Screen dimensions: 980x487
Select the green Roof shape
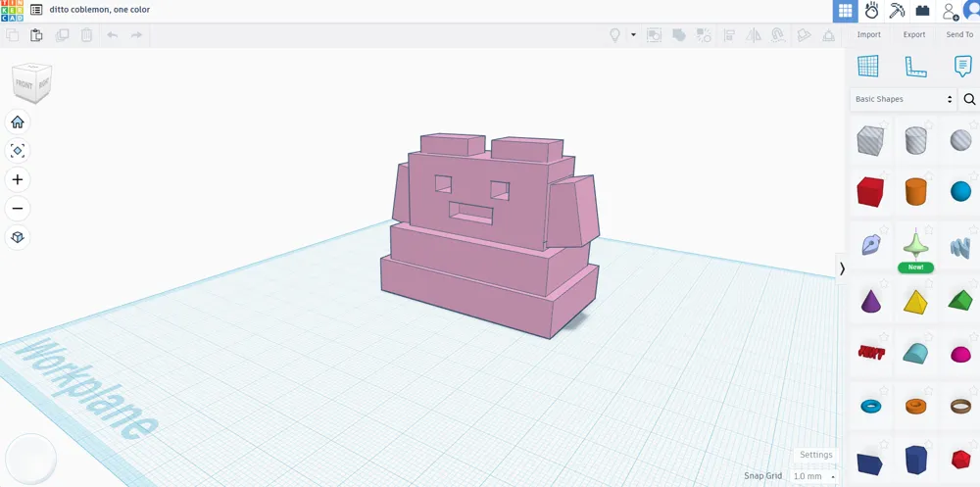[x=960, y=300]
